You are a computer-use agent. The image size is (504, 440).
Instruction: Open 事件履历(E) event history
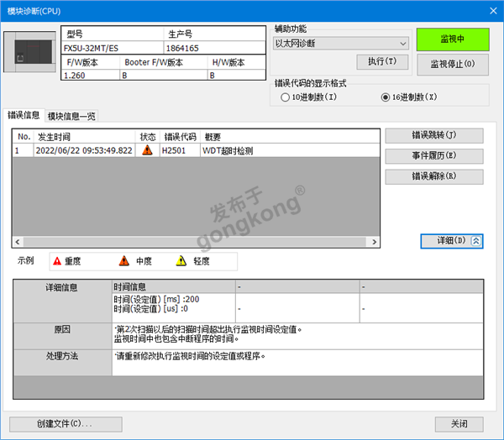(x=434, y=156)
